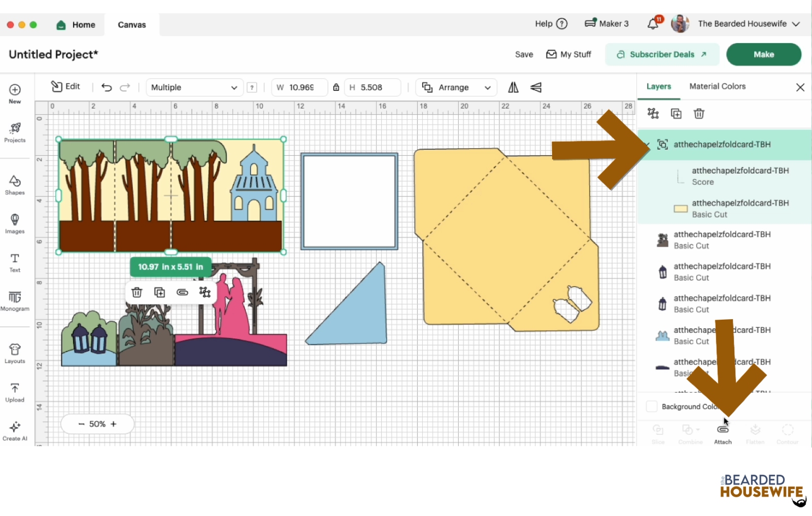This screenshot has width=812, height=516.
Task: Toggle the Background Color checkbox
Action: pyautogui.click(x=652, y=406)
